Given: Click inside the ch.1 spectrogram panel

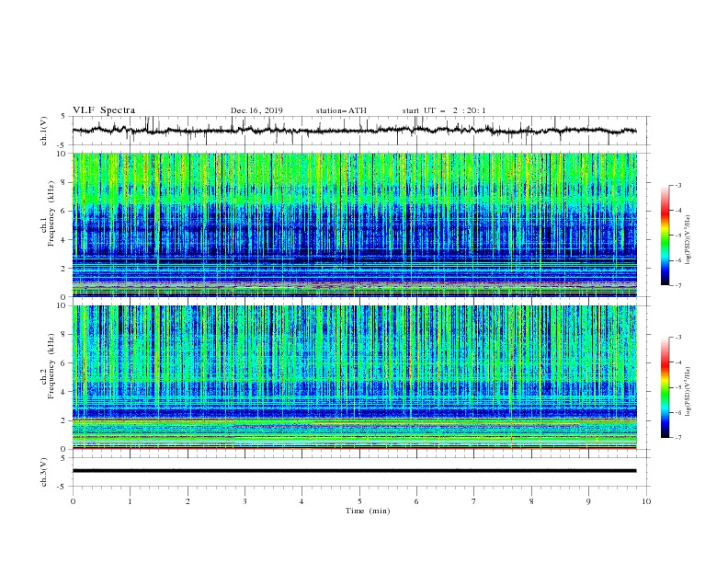Looking at the screenshot, I should click(x=355, y=224).
